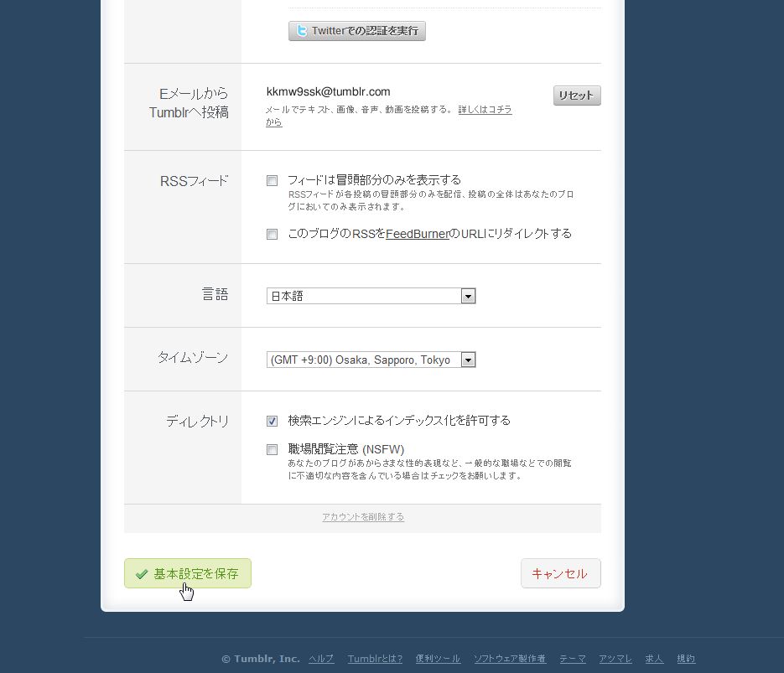
Task: Follow the FeedBurner link
Action: [418, 233]
